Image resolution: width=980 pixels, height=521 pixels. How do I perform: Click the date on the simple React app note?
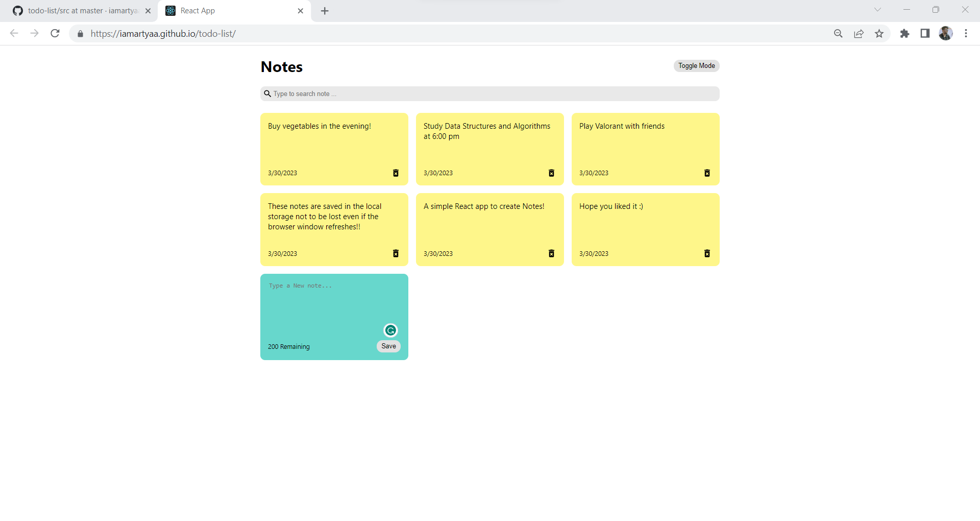[x=438, y=254]
